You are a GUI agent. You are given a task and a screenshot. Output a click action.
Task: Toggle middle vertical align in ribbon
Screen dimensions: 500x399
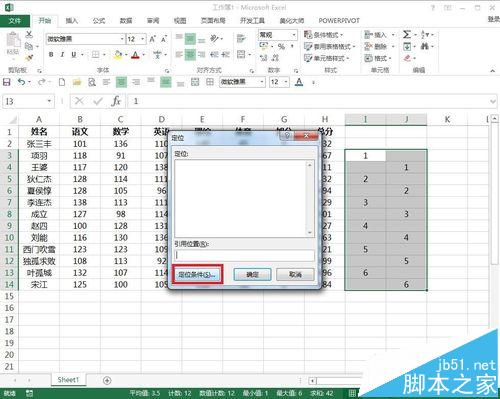[x=190, y=39]
